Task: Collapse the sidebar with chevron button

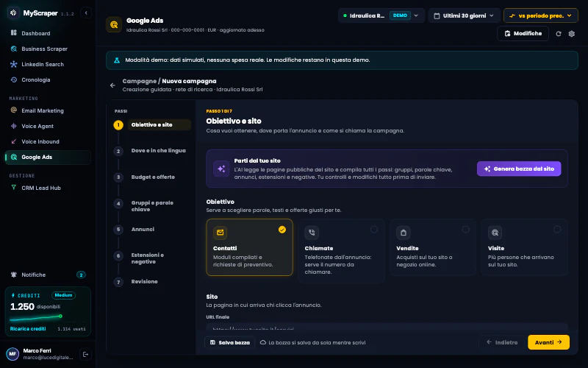Action: click(86, 13)
